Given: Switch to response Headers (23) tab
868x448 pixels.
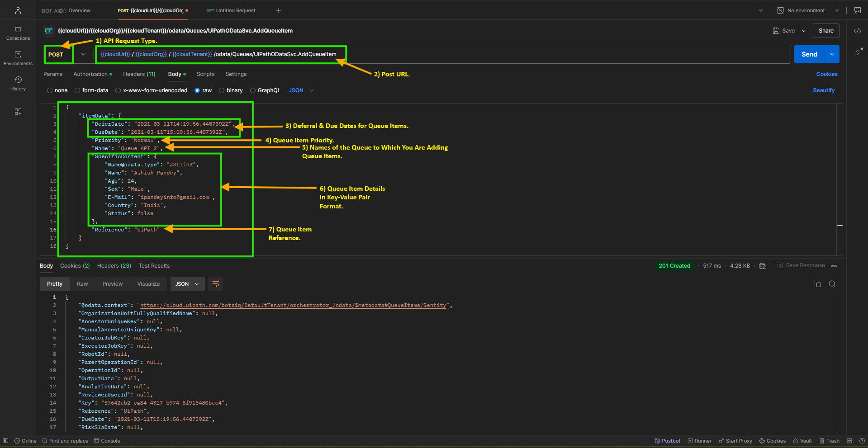Looking at the screenshot, I should point(114,266).
